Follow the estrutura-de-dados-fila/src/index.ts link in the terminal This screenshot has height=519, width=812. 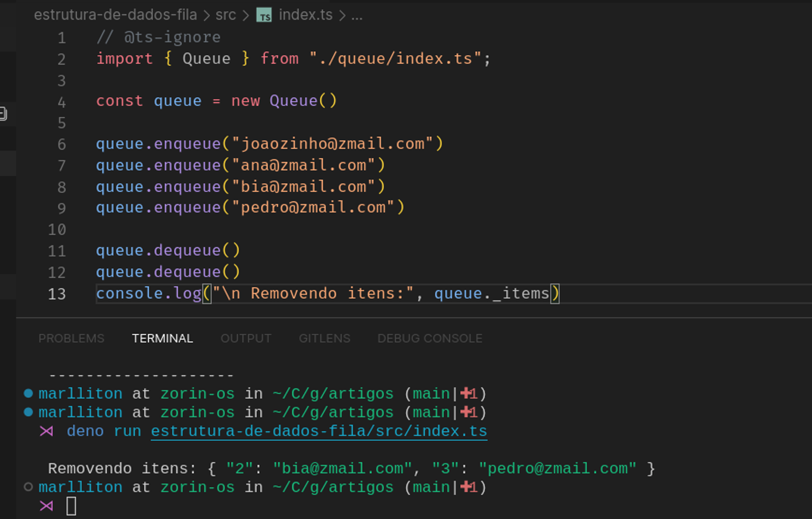coord(319,431)
